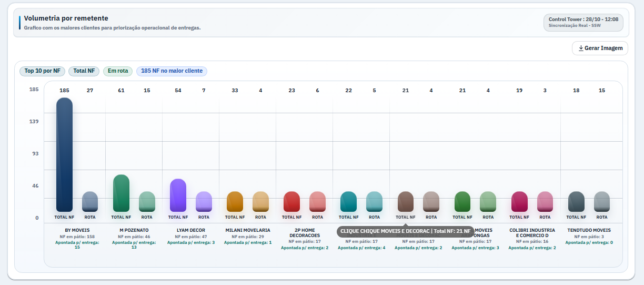The width and height of the screenshot is (644, 285).
Task: Click the 2P HOME DECORACOES Total NF bar
Action: [291, 202]
